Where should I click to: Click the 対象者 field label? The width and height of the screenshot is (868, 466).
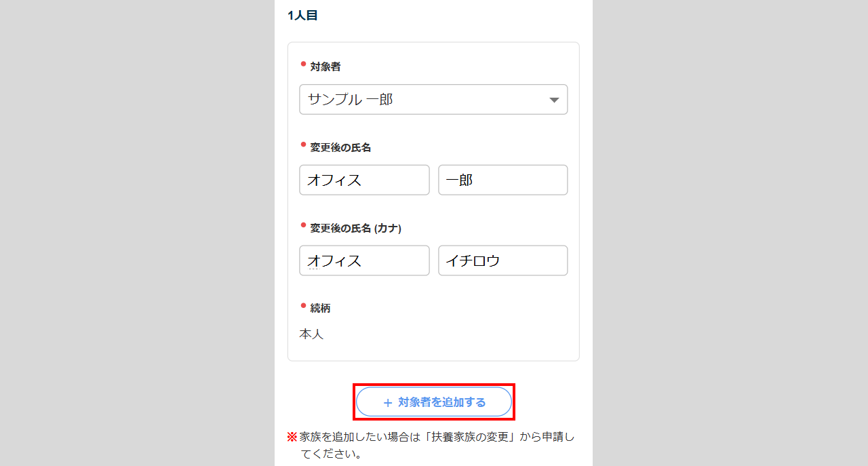pos(325,67)
